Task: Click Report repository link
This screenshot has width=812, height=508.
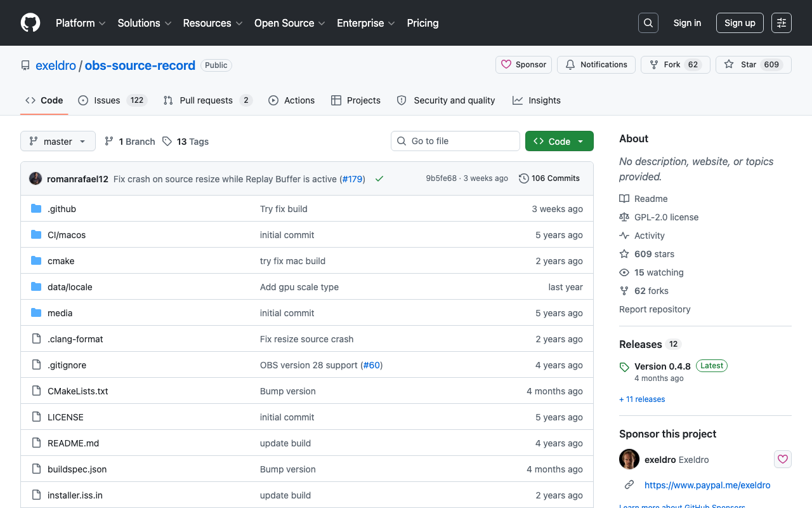Action: pos(655,309)
